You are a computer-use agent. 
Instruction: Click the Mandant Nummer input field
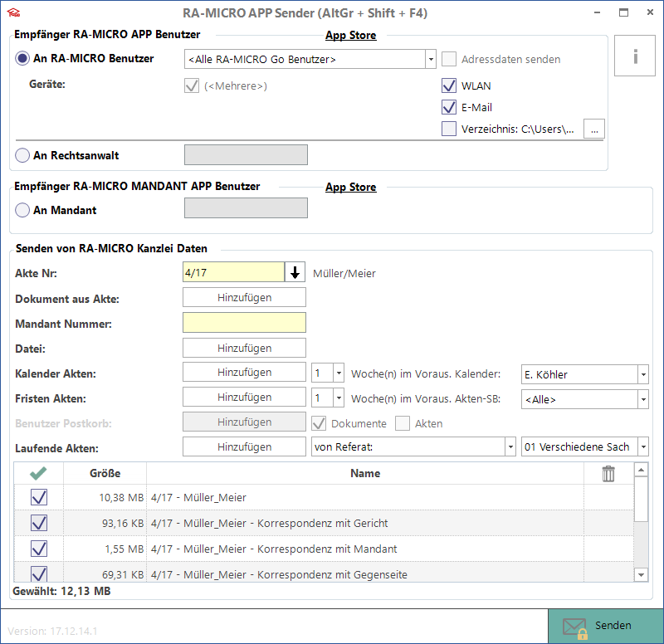point(244,323)
